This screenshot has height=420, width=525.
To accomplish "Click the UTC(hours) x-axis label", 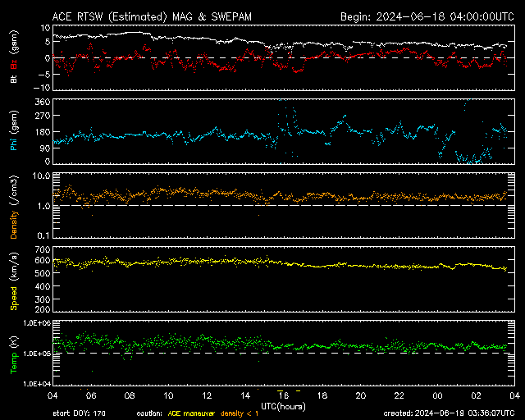I will coord(283,405).
